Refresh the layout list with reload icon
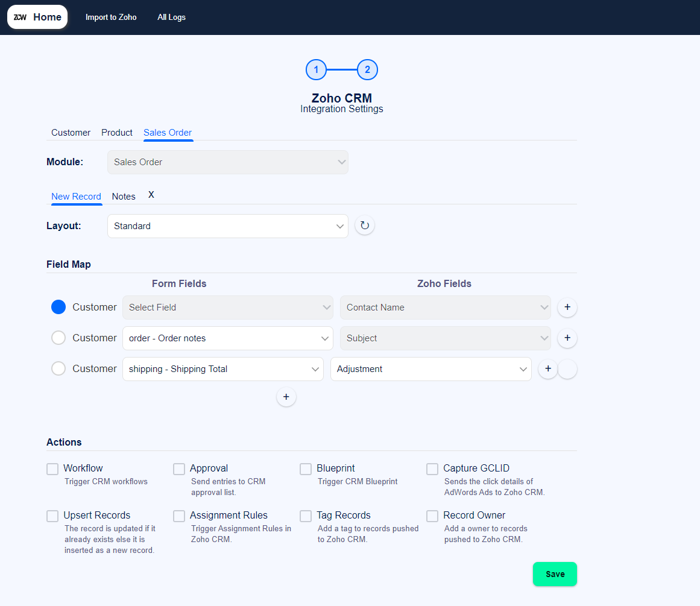 click(365, 226)
